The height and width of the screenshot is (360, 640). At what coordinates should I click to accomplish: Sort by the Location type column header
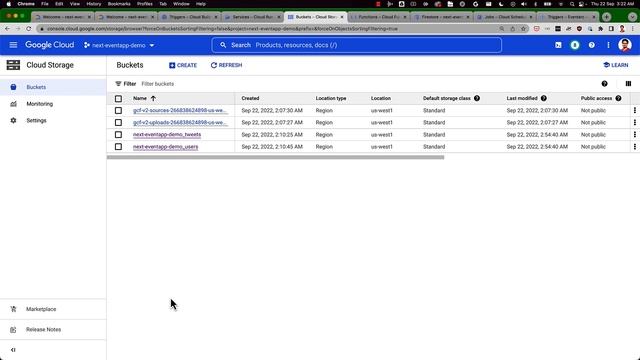(331, 98)
